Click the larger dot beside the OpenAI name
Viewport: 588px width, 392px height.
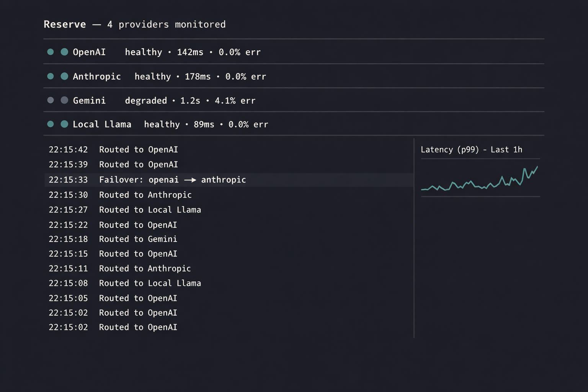point(64,52)
